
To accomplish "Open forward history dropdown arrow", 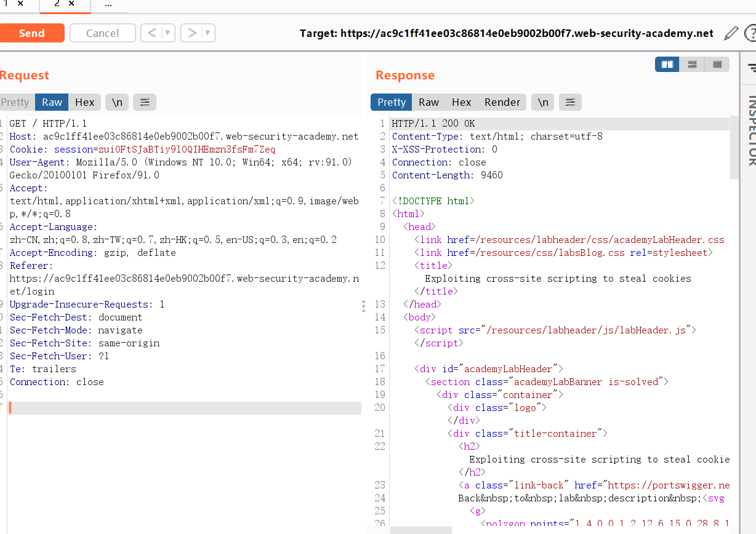I will pos(208,33).
